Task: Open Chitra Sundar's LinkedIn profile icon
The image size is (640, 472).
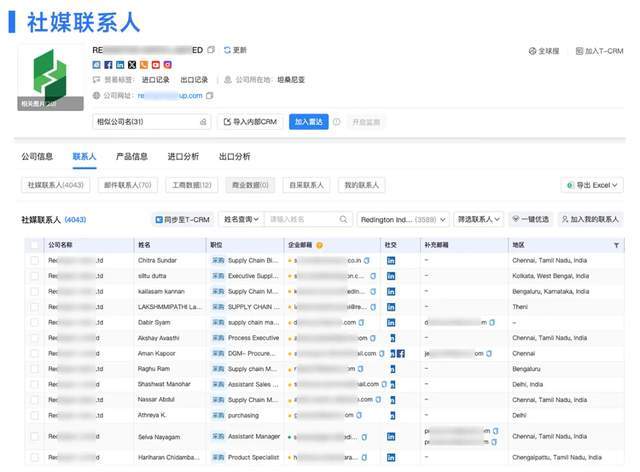Action: [x=390, y=260]
